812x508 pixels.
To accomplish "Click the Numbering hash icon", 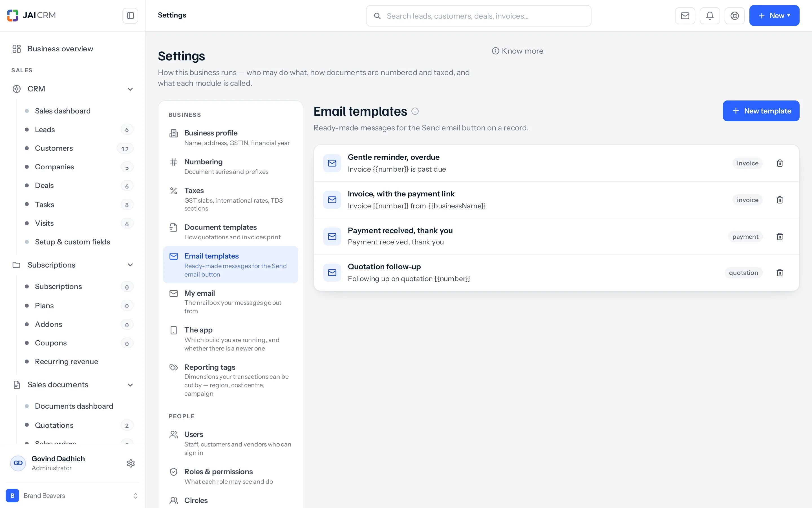I will tap(173, 162).
